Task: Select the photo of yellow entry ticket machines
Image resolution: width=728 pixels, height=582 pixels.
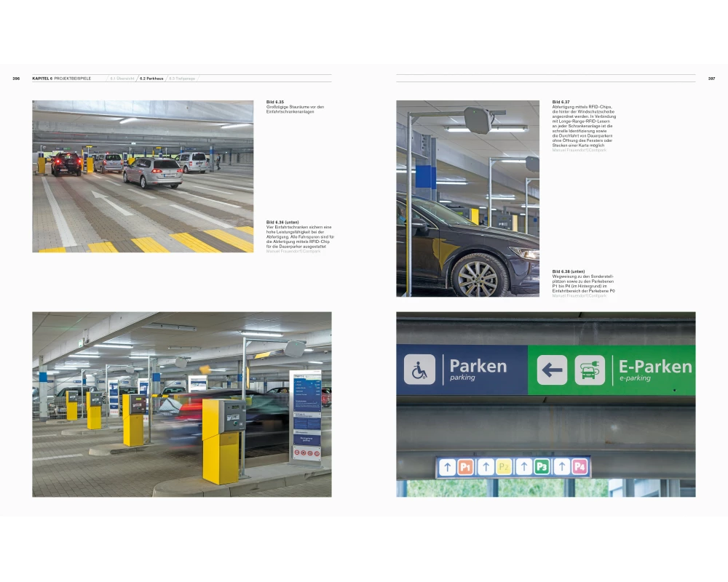Action: point(181,404)
